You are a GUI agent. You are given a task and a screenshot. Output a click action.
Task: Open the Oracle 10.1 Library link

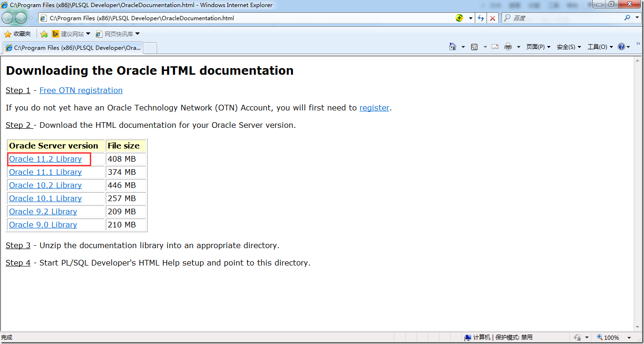(46, 198)
